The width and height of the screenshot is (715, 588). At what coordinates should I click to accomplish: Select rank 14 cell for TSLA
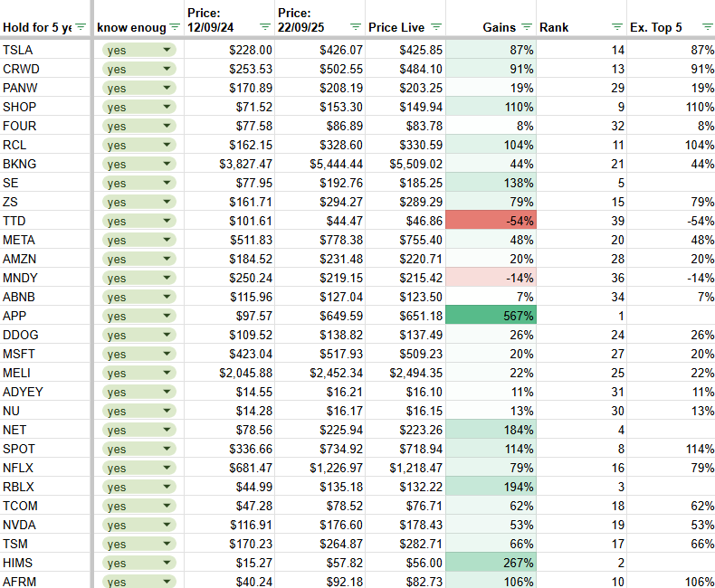581,50
